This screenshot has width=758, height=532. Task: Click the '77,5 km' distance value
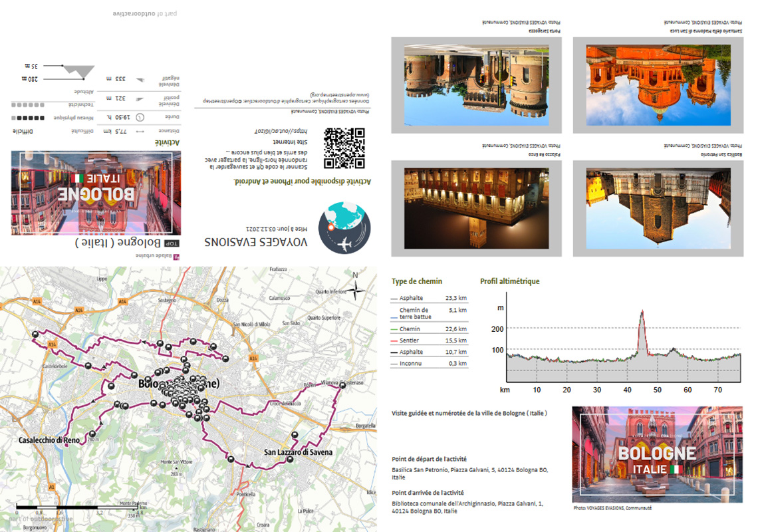coord(114,131)
